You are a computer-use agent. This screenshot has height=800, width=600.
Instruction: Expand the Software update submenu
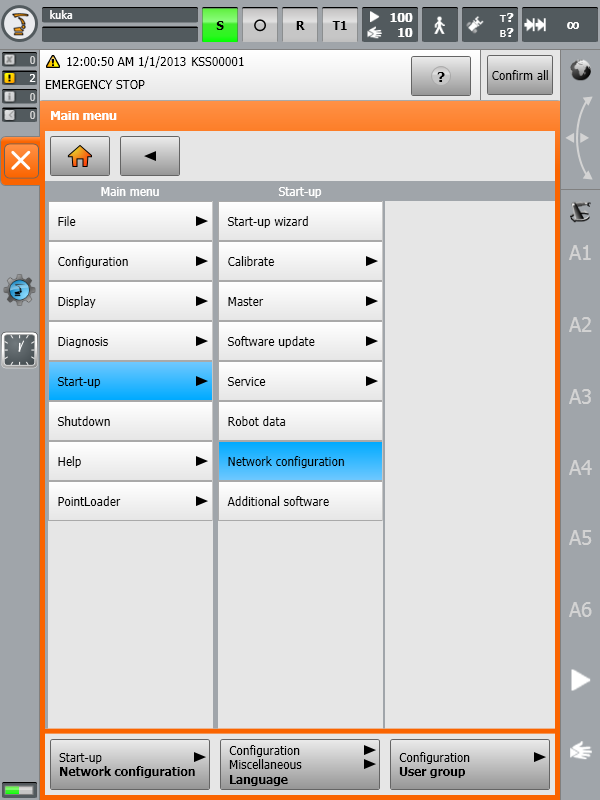(x=300, y=342)
